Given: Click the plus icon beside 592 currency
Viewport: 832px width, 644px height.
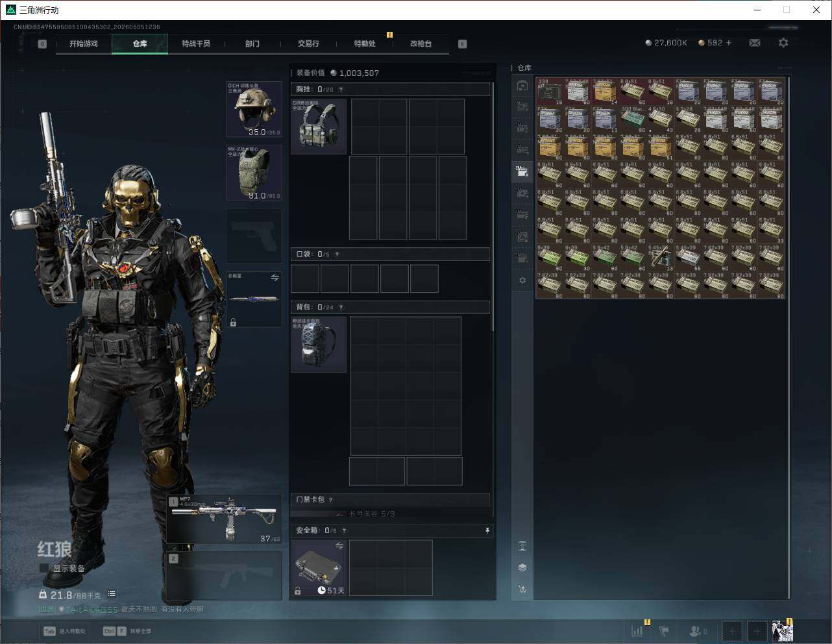Looking at the screenshot, I should pyautogui.click(x=729, y=43).
